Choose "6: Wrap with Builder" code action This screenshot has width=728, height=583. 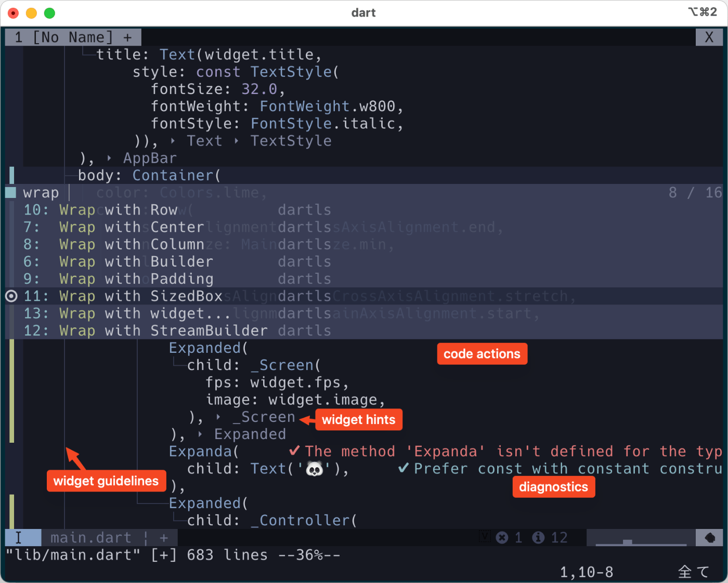(364, 261)
